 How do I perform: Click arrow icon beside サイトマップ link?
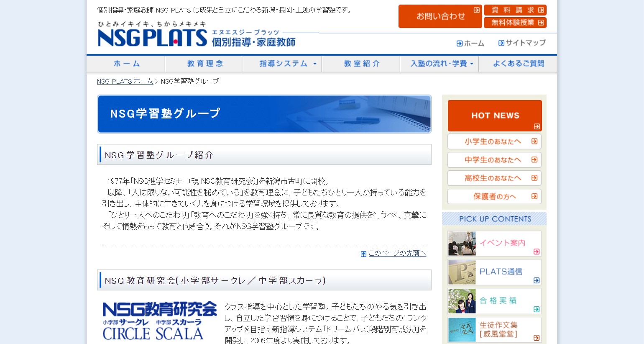click(x=501, y=43)
